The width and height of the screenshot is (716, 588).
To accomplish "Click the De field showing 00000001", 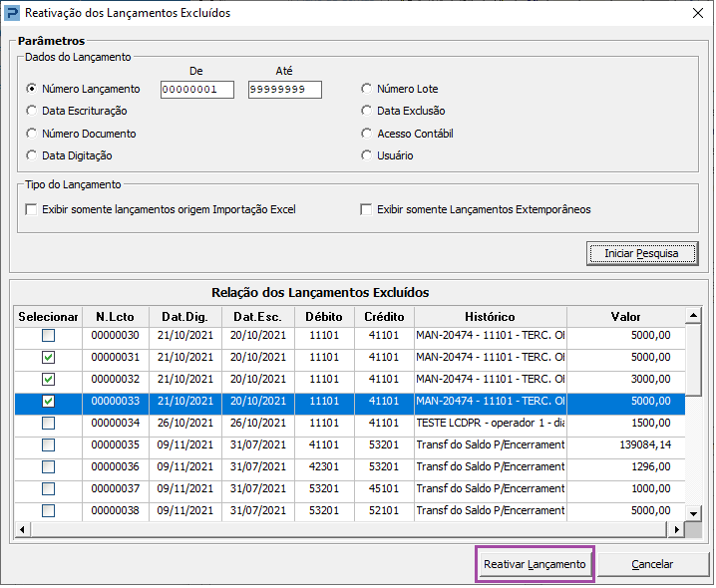I will [x=197, y=90].
